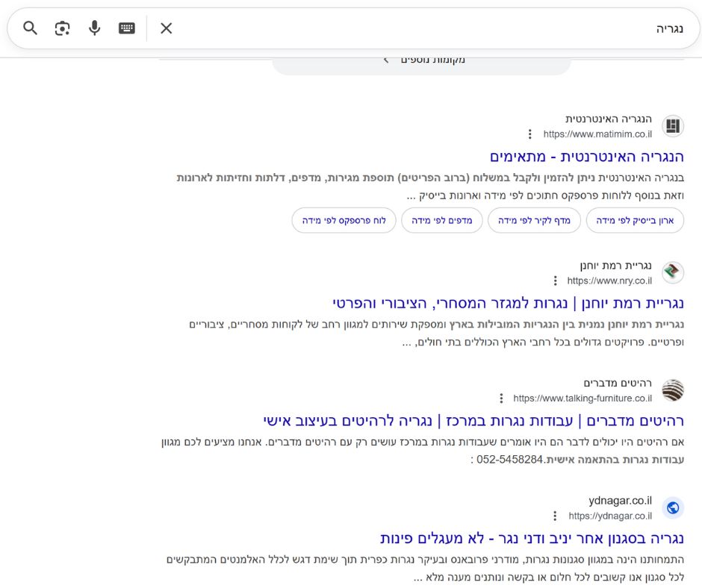Image resolution: width=702 pixels, height=588 pixels.
Task: Click the matimim.co.il site favicon
Action: (673, 126)
